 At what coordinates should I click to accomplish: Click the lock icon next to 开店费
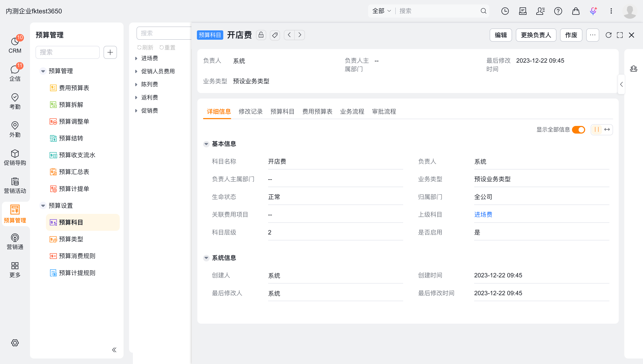[261, 35]
